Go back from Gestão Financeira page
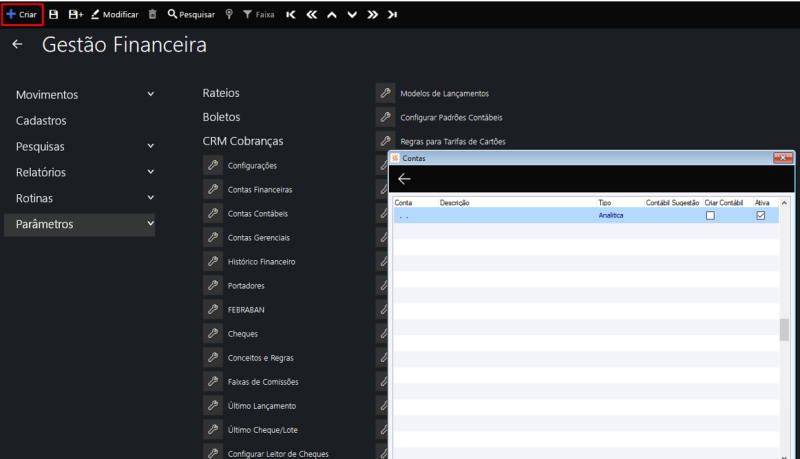 click(x=17, y=44)
